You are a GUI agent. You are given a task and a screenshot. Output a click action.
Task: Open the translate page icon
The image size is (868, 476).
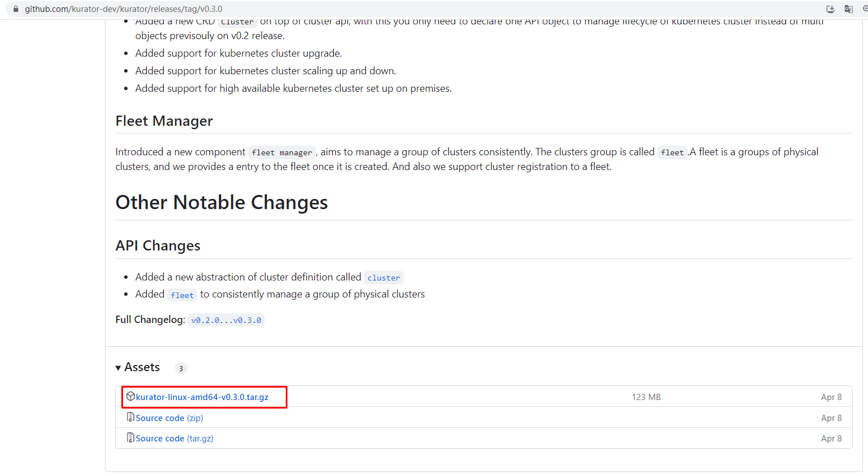pos(849,9)
